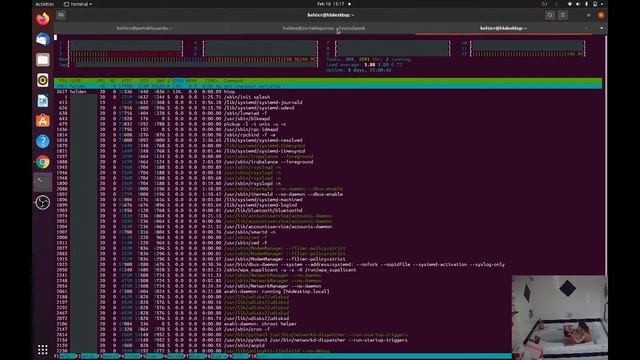Select the /usr/sbin/blkmapd process row
This screenshot has width=640, height=360.
click(328, 119)
